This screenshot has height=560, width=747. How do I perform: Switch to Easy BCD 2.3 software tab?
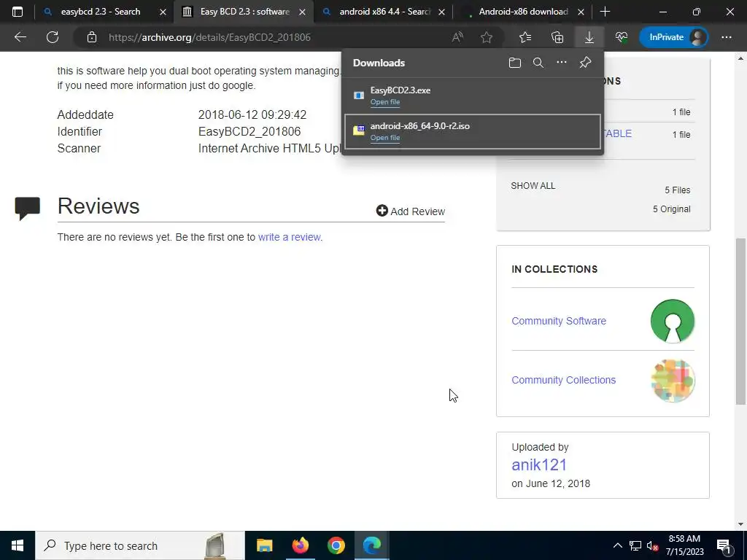tap(244, 12)
